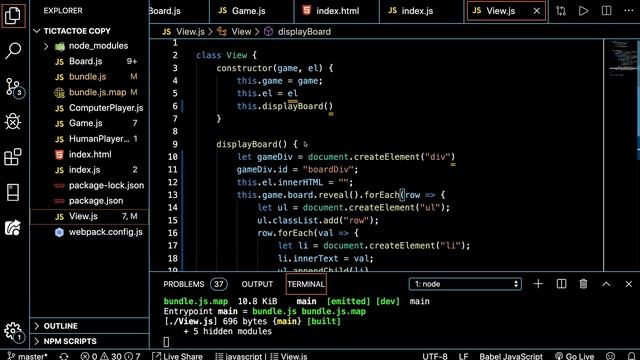
Task: Click the Go Live status button
Action: [574, 356]
